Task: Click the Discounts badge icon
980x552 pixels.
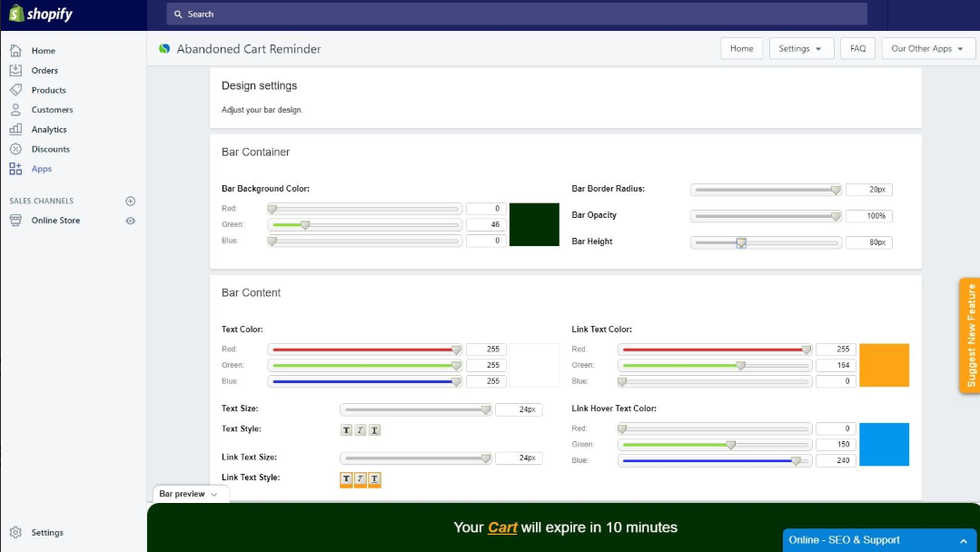Action: click(x=15, y=149)
